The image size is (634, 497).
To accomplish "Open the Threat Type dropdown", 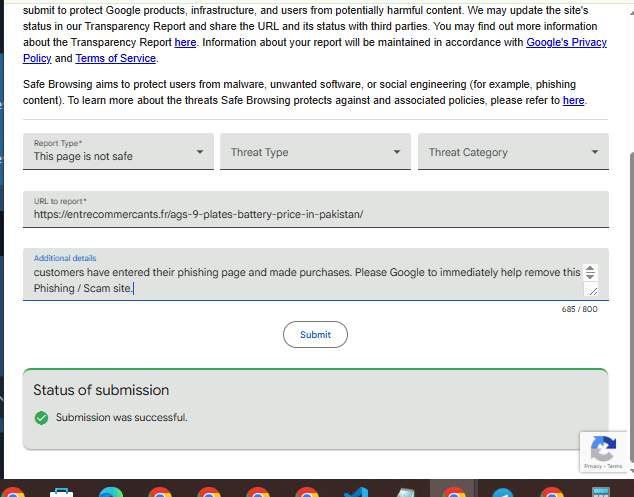I will [x=315, y=151].
